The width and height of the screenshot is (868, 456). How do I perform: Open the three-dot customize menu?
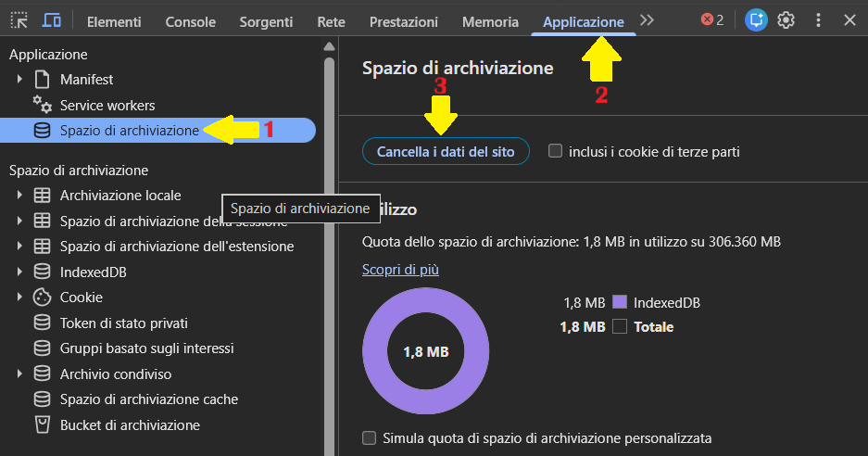tap(818, 20)
